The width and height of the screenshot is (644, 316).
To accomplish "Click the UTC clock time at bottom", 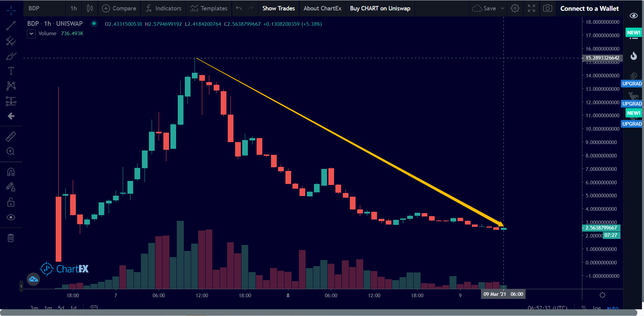I will (547, 308).
